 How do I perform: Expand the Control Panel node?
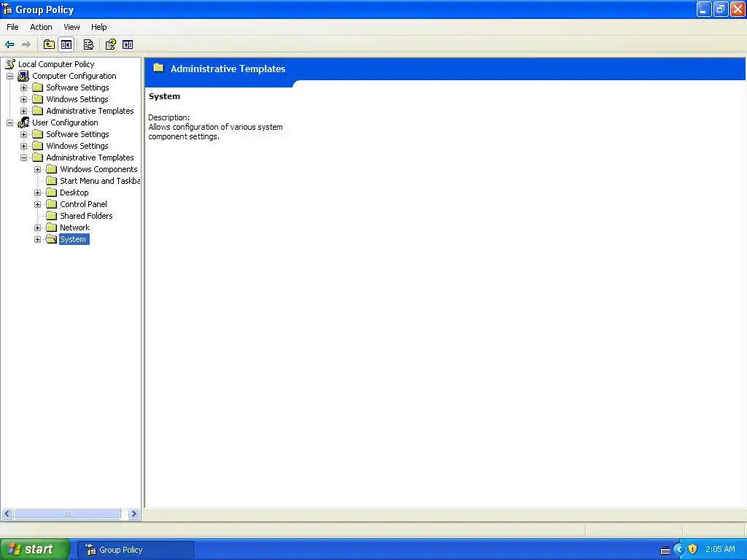coord(38,204)
